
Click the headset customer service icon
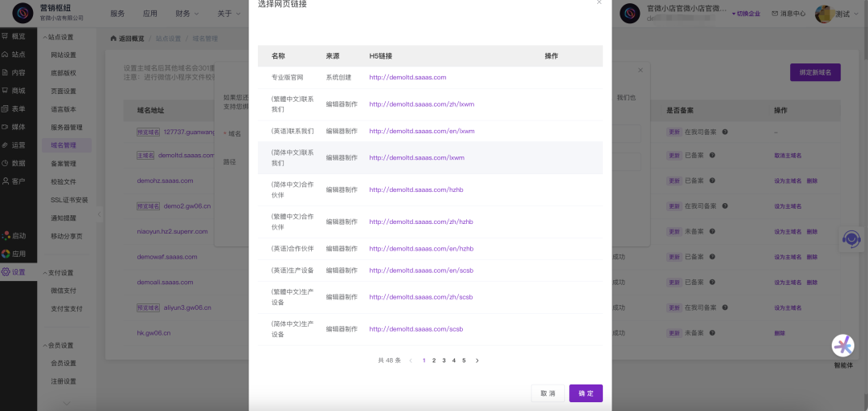851,239
